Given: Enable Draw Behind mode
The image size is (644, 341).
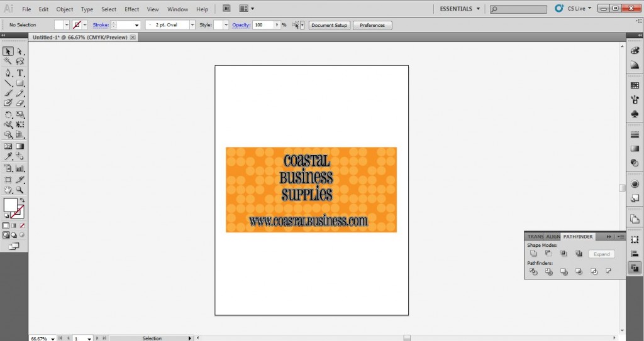Looking at the screenshot, I should tap(14, 235).
